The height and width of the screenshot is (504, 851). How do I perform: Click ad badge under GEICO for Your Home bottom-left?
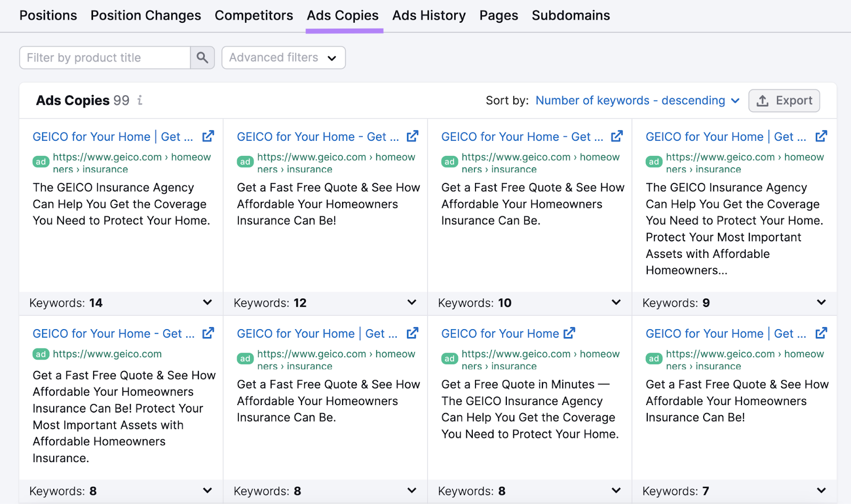(40, 354)
